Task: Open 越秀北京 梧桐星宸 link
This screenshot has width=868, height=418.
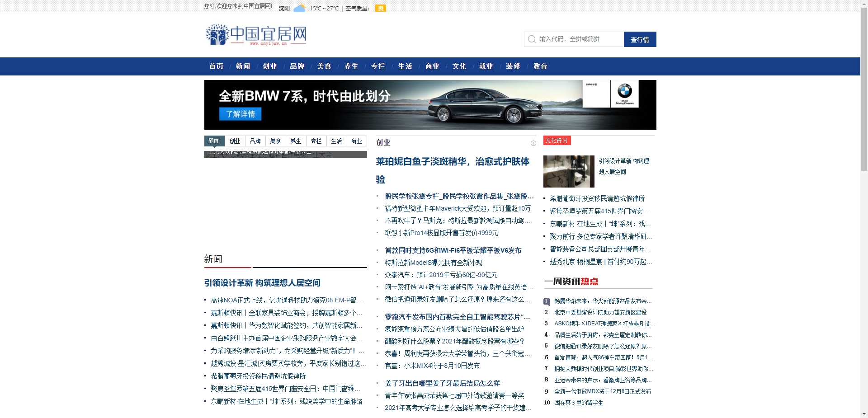Action: 601,262
